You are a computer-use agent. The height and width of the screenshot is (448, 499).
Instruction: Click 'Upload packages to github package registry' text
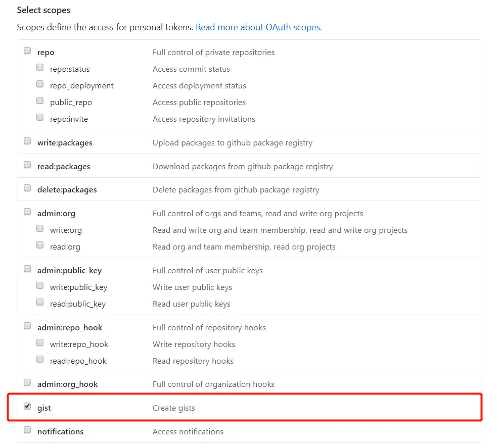(x=233, y=143)
